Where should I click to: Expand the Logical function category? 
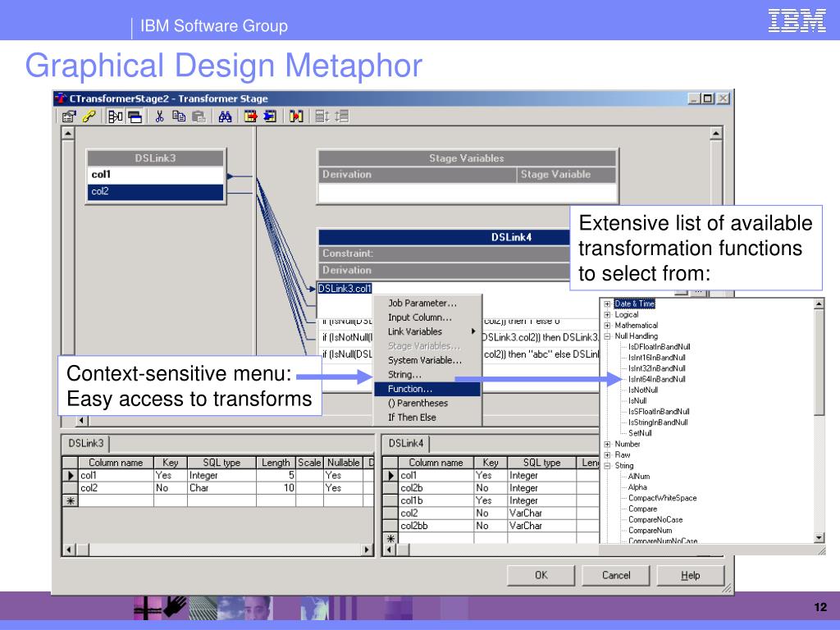click(607, 314)
